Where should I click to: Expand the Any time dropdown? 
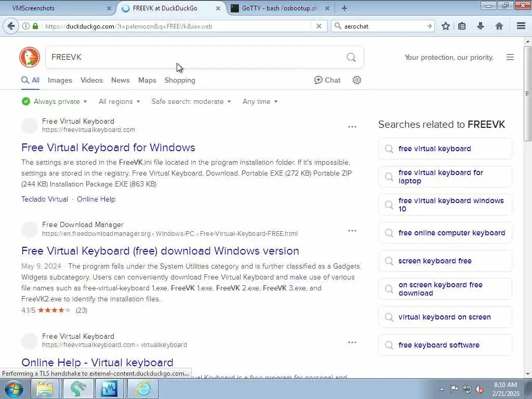pos(260,101)
